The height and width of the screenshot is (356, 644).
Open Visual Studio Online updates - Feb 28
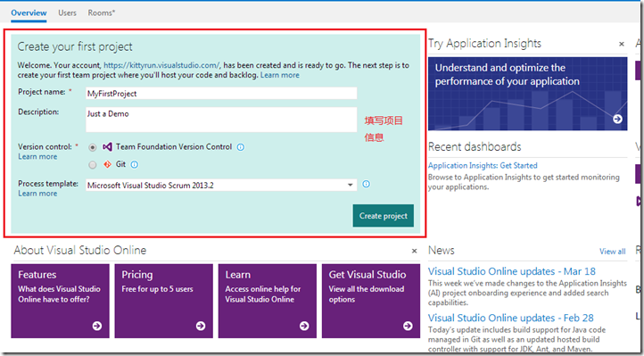click(510, 318)
